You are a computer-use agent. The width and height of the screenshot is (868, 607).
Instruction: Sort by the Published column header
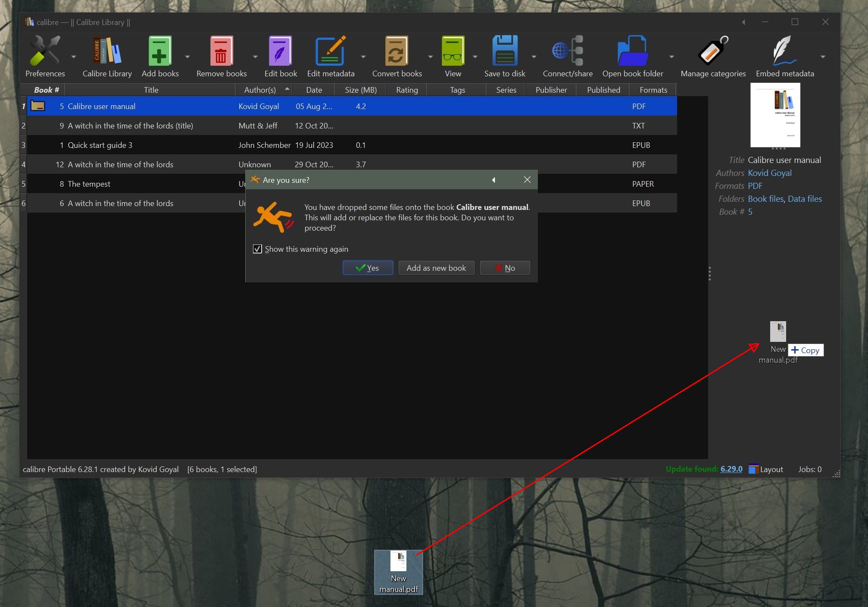point(603,90)
